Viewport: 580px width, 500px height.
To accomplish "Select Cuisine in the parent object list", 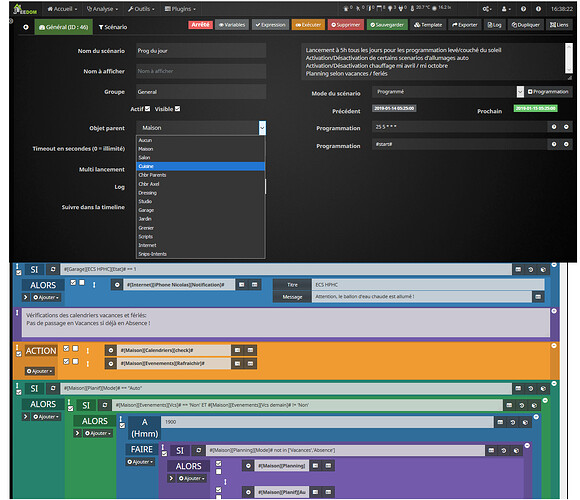I will tap(200, 166).
